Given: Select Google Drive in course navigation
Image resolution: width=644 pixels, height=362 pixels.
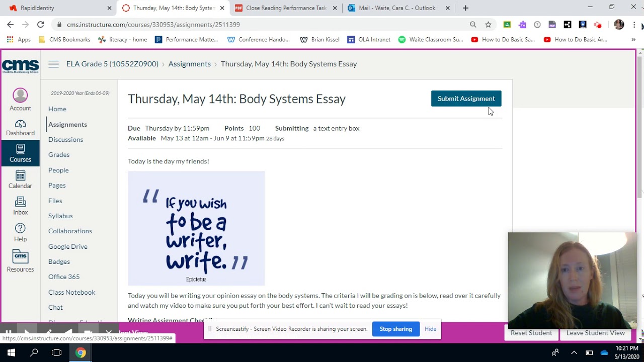Looking at the screenshot, I should point(68,246).
